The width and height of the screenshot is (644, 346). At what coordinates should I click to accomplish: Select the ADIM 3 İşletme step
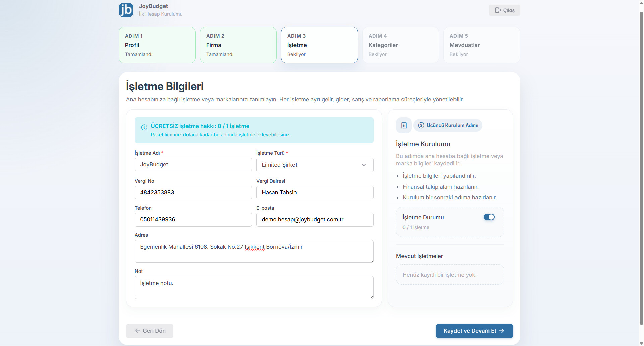click(319, 45)
